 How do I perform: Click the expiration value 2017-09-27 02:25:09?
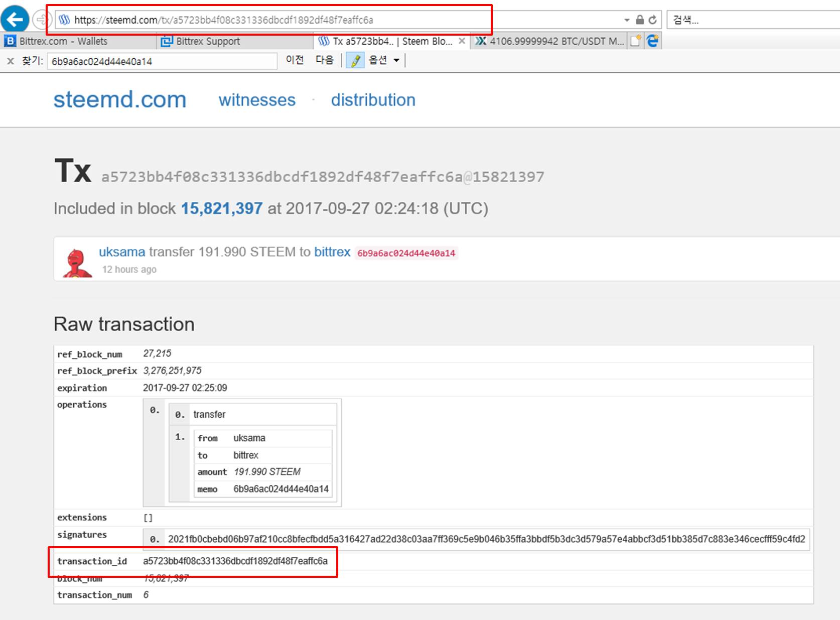pos(185,388)
